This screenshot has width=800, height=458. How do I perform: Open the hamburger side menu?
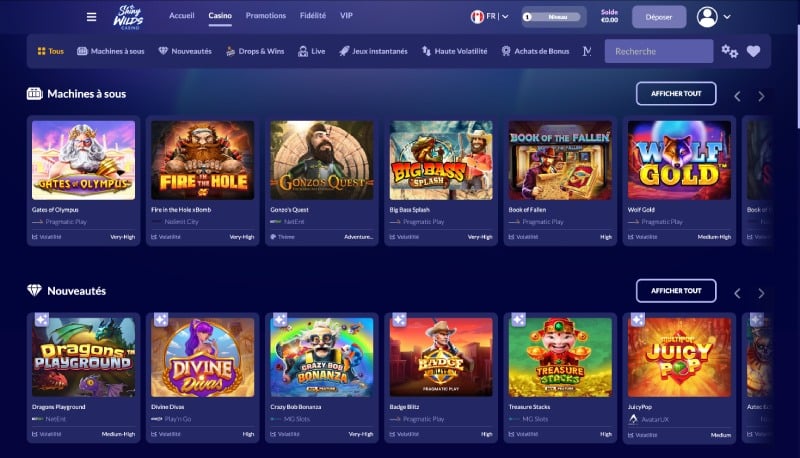point(91,17)
